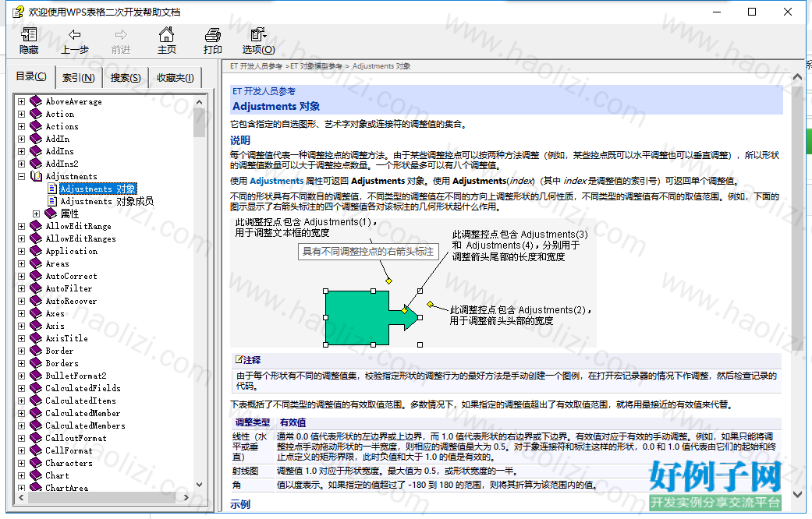Switch to the 目录(C) tab
Viewport: 812px width, 519px height.
pyautogui.click(x=31, y=76)
